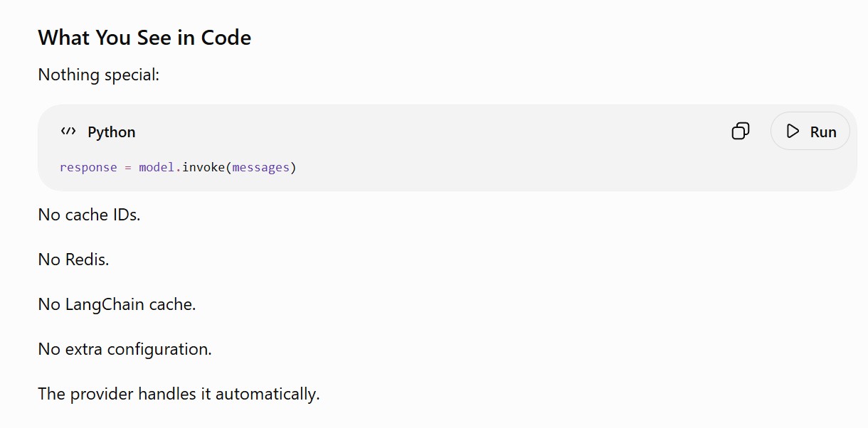Copy the Python code snippet
868x428 pixels.
(x=741, y=132)
